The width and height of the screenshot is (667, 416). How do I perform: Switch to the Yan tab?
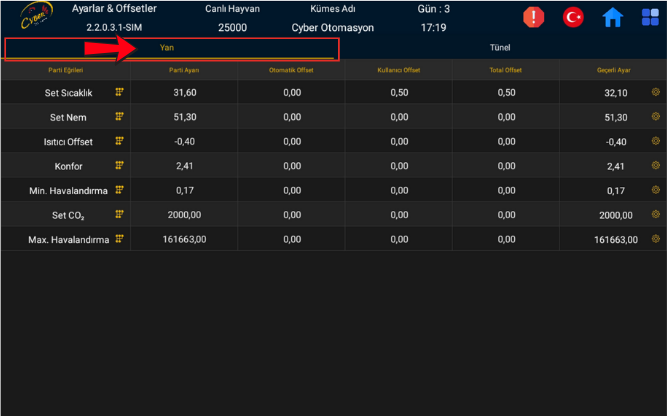(167, 48)
